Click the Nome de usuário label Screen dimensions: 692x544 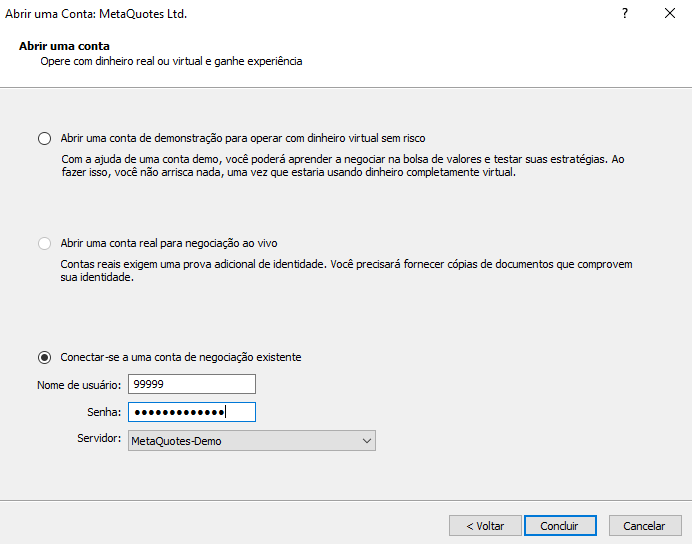click(79, 385)
